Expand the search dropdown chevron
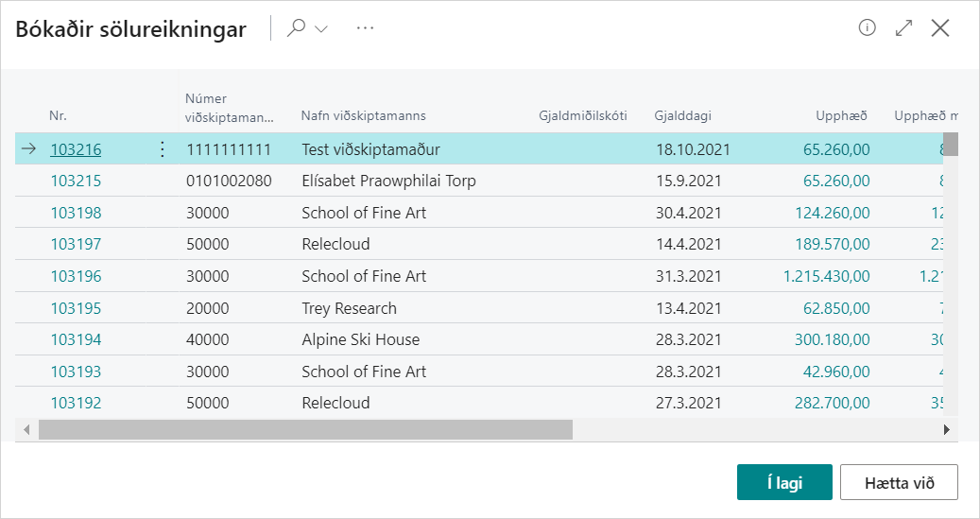The image size is (980, 519). (x=321, y=29)
